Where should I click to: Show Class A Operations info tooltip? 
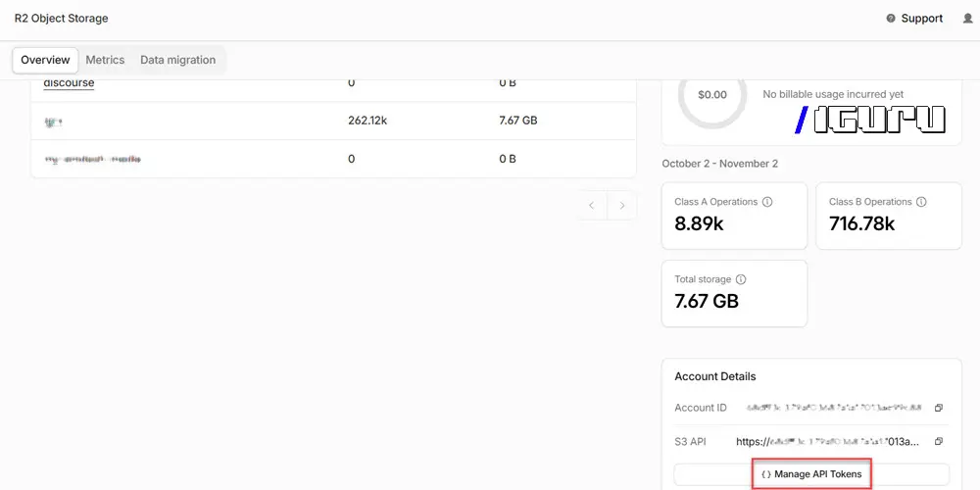point(767,202)
